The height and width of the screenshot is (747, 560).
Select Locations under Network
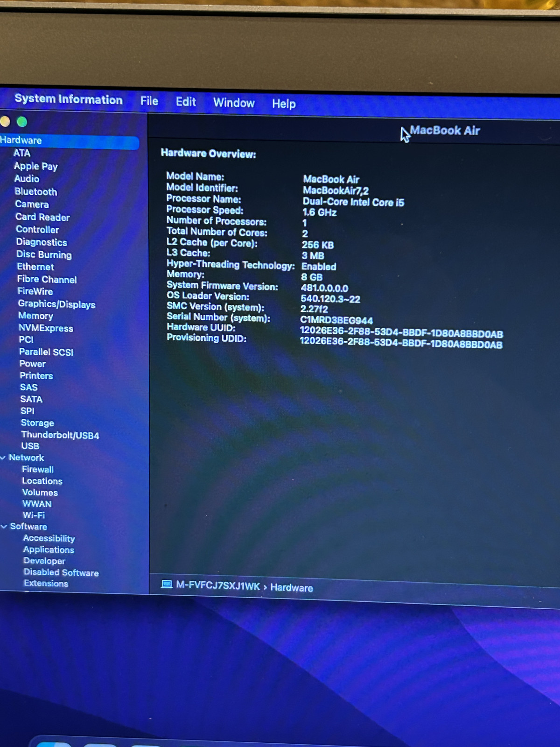(42, 481)
